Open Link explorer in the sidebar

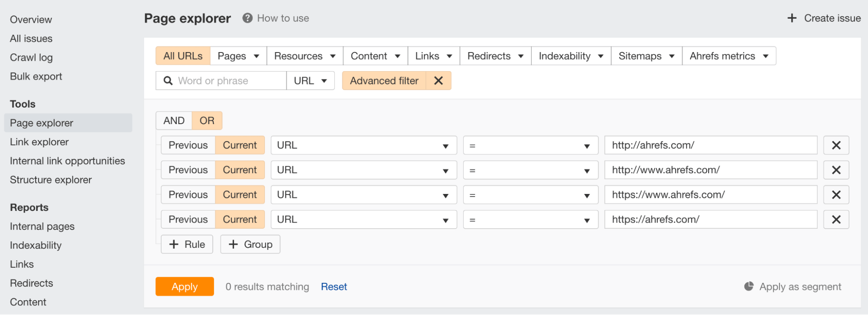(x=40, y=142)
